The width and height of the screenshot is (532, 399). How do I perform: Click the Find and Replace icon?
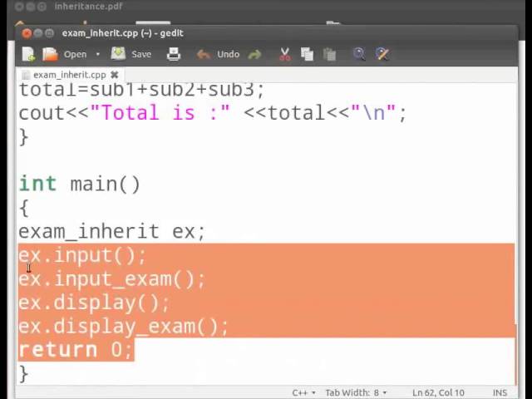click(x=382, y=54)
